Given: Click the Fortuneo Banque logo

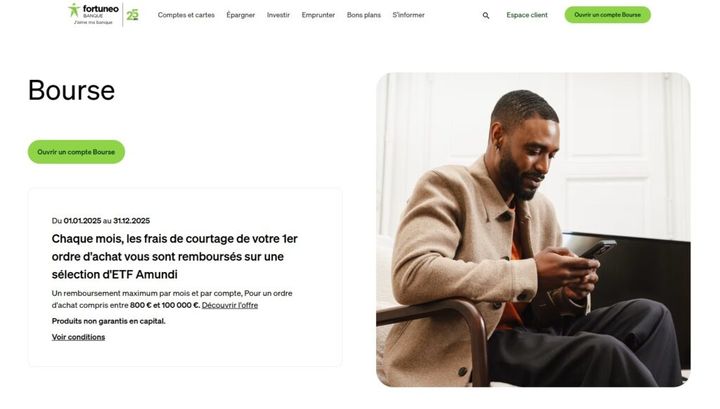Looking at the screenshot, I should (91, 14).
